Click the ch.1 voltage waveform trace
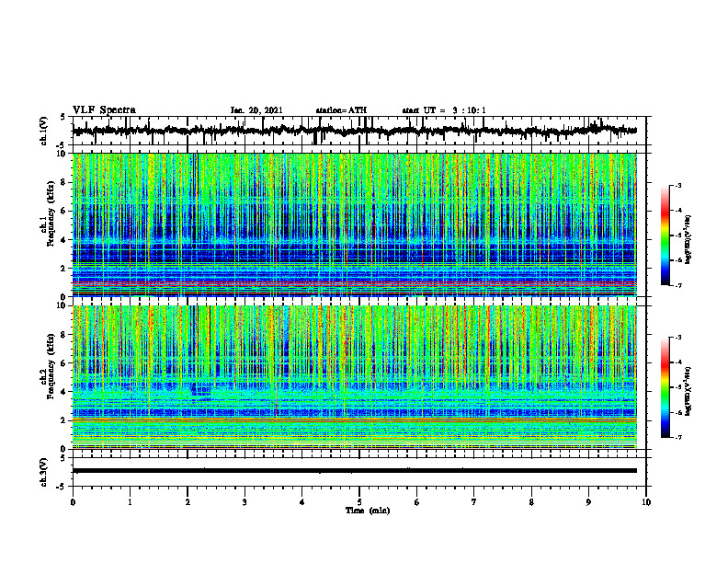The height and width of the screenshot is (563, 728). point(355,131)
